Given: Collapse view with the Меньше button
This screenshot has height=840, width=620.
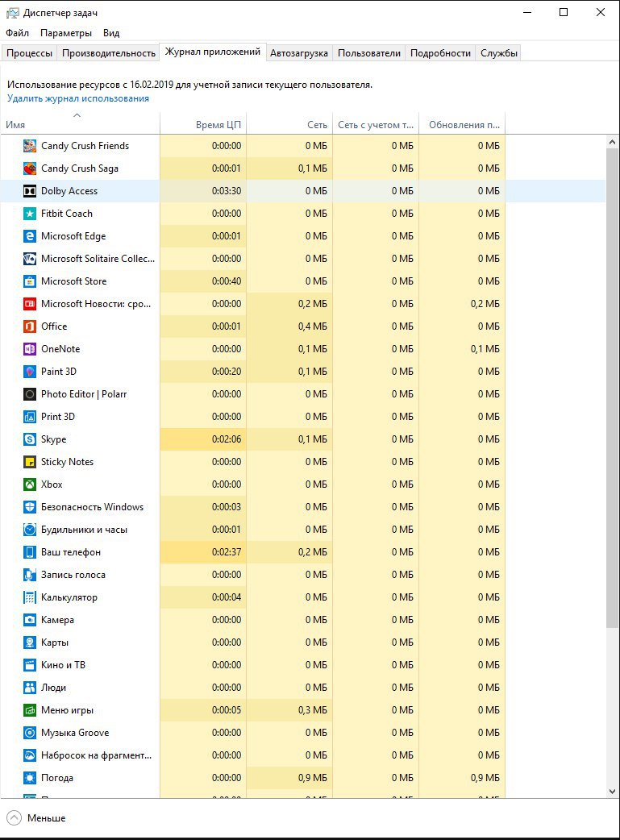Looking at the screenshot, I should tap(36, 818).
